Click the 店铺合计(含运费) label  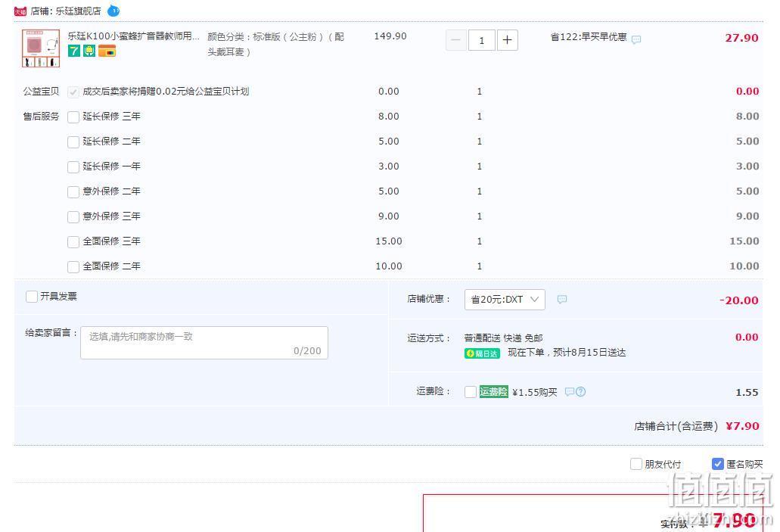(x=676, y=427)
